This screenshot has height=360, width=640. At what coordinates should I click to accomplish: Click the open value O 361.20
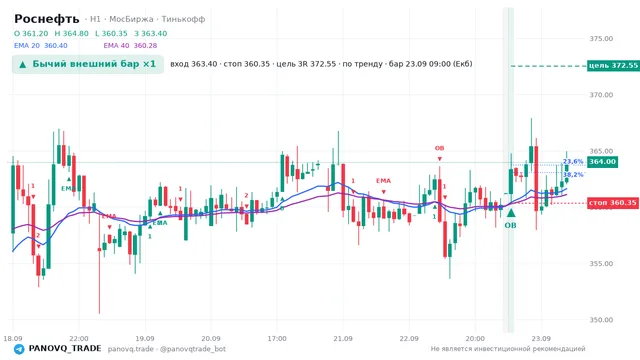31,33
